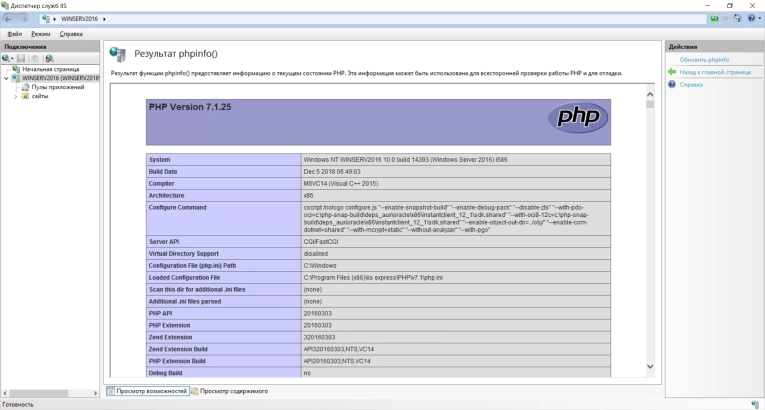Click the Просмотр содержимого tab icon
Viewport: 765px width, 410px height.
click(x=195, y=391)
